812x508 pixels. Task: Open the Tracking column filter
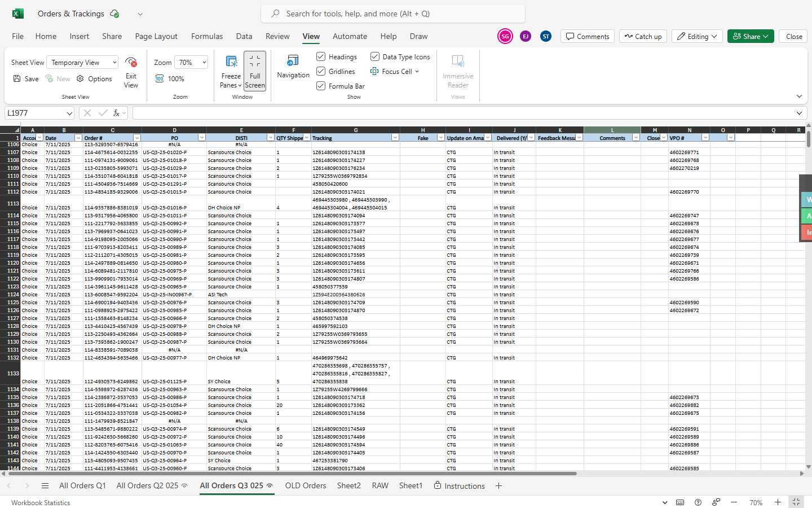(395, 138)
